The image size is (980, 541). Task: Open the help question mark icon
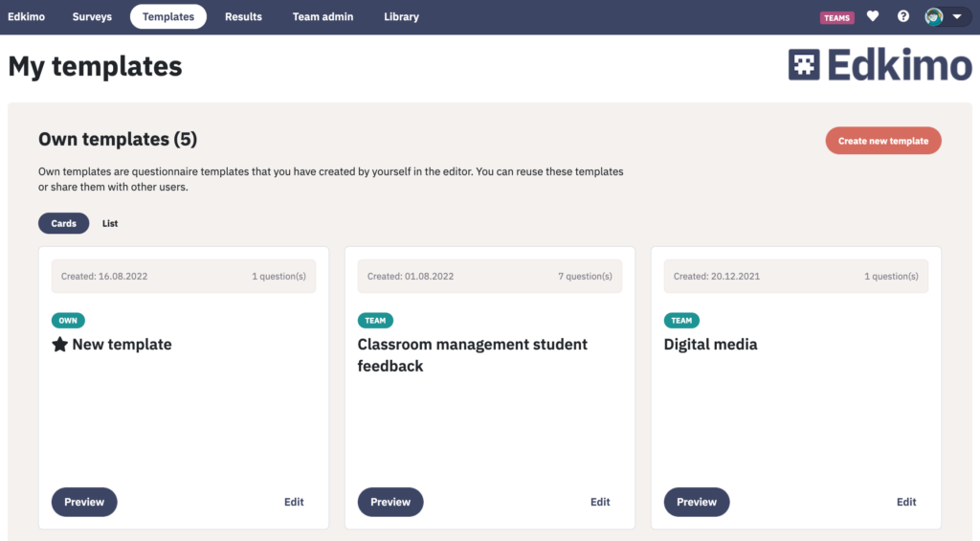coord(903,17)
